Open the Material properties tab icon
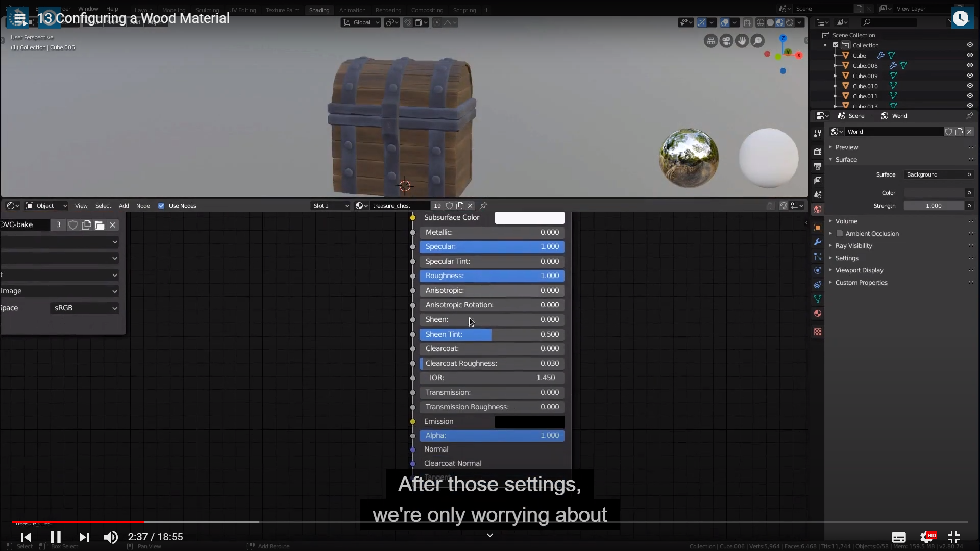The width and height of the screenshot is (980, 551). [x=818, y=313]
